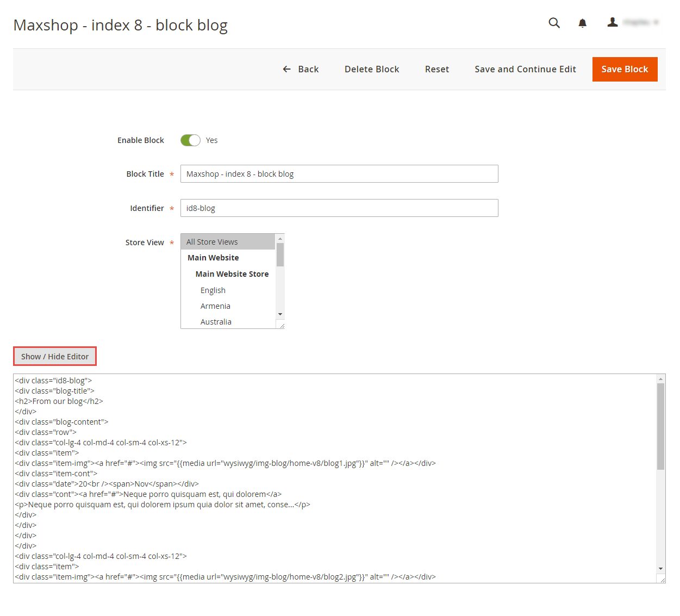Click Show / Hide Editor button
The height and width of the screenshot is (616, 680).
pos(55,356)
